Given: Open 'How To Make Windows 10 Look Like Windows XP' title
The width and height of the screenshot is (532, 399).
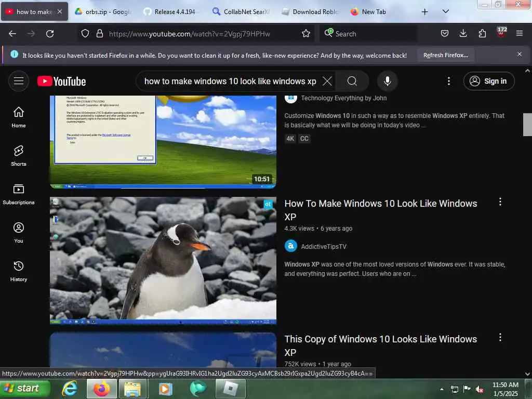Looking at the screenshot, I should [380, 210].
